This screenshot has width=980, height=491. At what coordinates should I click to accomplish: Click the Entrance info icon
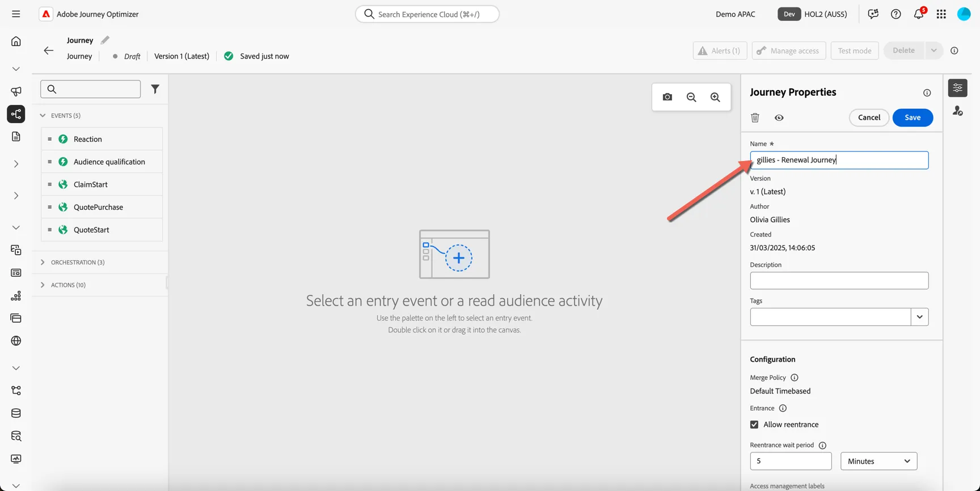coord(783,408)
